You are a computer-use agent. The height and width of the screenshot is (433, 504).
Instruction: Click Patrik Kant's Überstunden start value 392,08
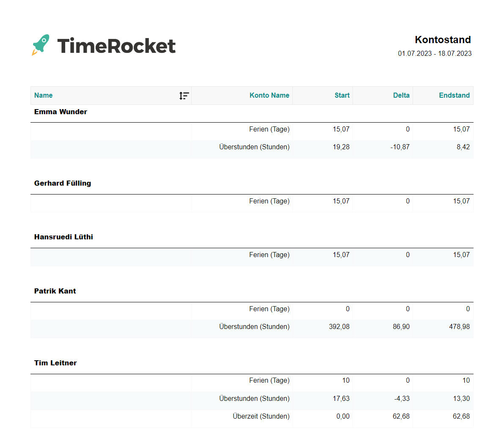click(x=339, y=327)
